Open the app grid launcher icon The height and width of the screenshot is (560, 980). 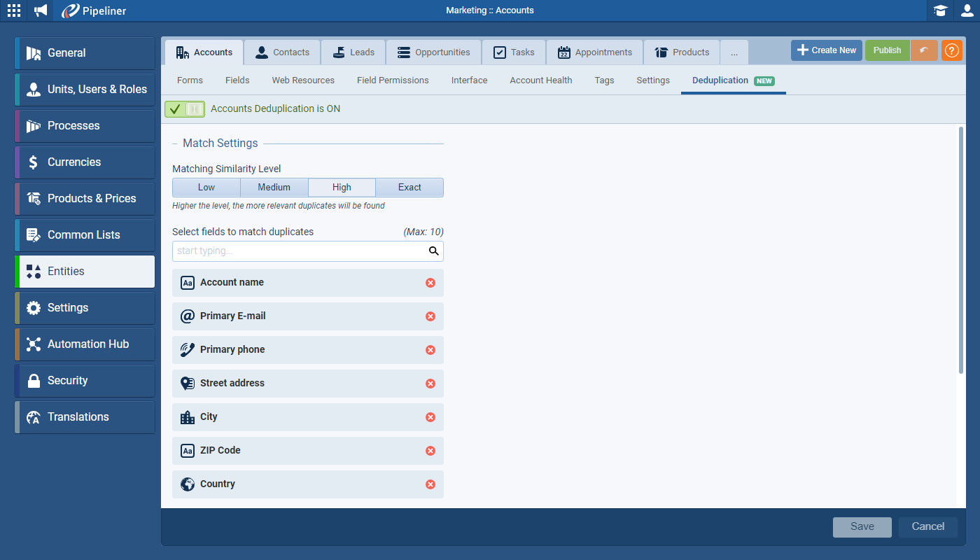click(x=14, y=10)
